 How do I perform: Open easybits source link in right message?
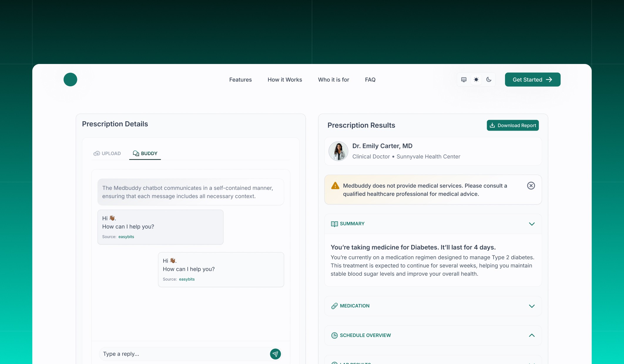(187, 279)
